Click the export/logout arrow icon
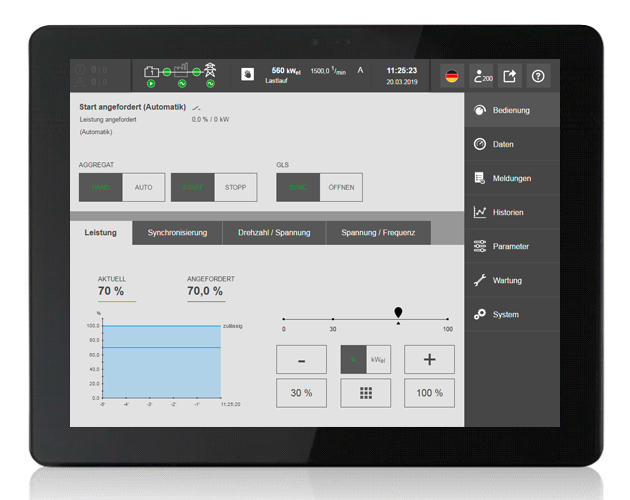630x500 pixels. pos(510,76)
